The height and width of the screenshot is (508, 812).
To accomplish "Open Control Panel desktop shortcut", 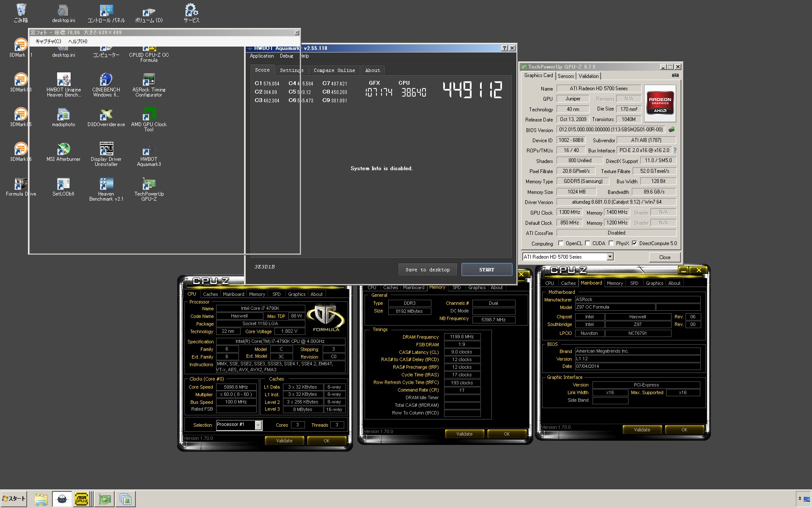I will (106, 13).
